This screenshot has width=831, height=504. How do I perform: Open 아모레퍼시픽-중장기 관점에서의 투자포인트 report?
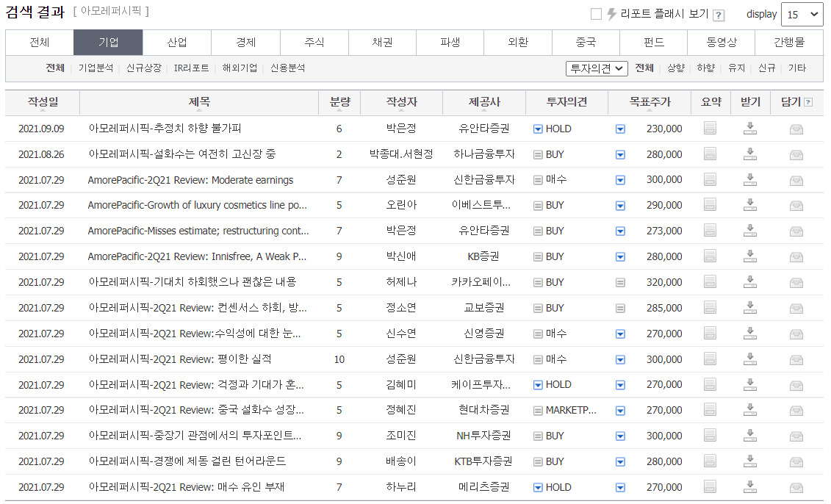point(195,436)
